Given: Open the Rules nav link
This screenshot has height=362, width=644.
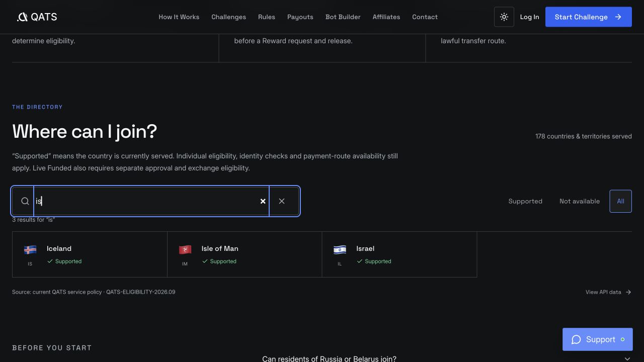Looking at the screenshot, I should pos(267,17).
